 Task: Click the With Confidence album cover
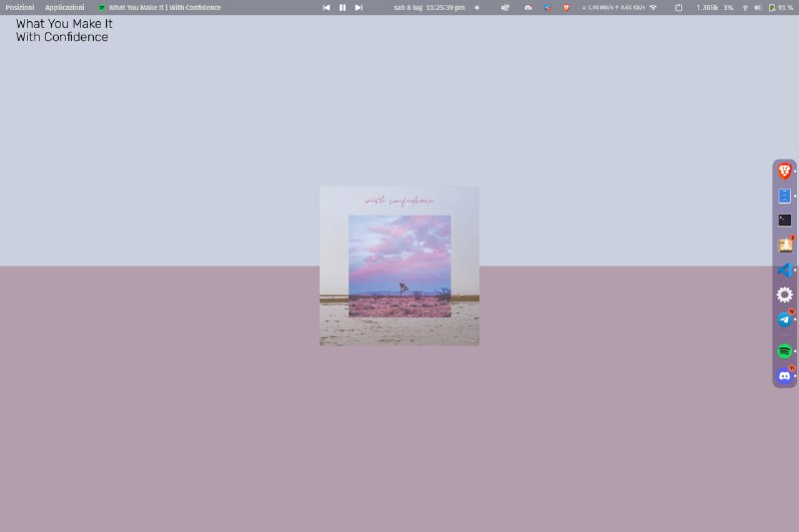point(399,266)
